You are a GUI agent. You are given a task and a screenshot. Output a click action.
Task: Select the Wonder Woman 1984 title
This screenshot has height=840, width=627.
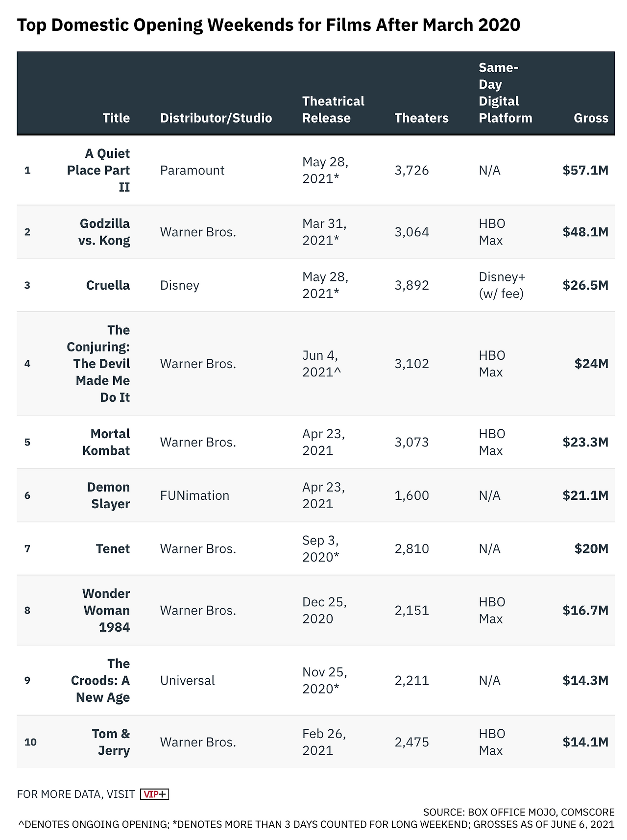tap(106, 610)
